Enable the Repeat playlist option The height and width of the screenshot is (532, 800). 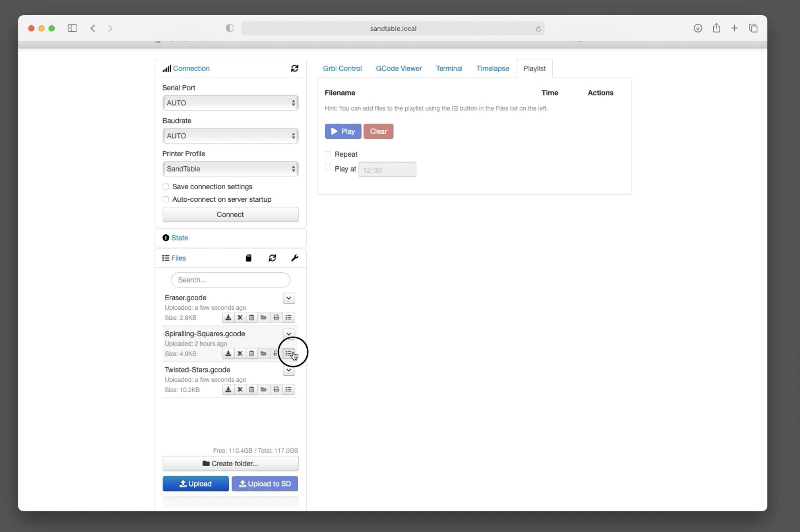(x=328, y=154)
